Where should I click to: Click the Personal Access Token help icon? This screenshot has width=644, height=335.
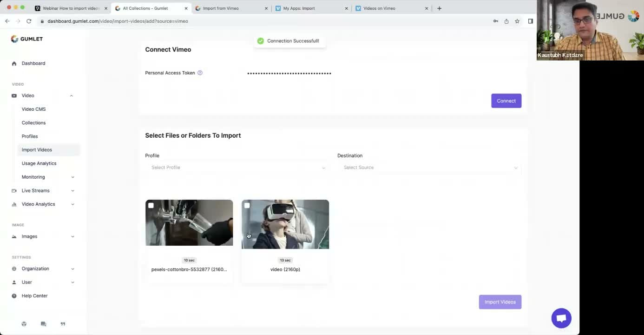tap(200, 73)
